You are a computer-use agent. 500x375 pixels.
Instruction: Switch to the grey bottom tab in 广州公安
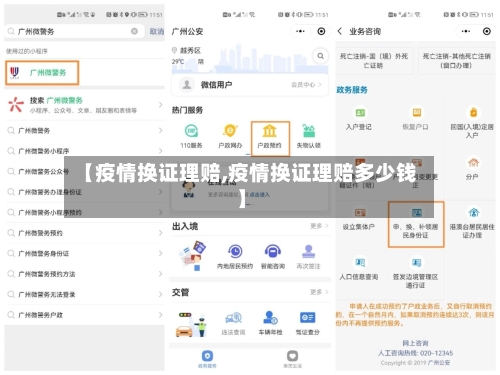[x=292, y=359]
